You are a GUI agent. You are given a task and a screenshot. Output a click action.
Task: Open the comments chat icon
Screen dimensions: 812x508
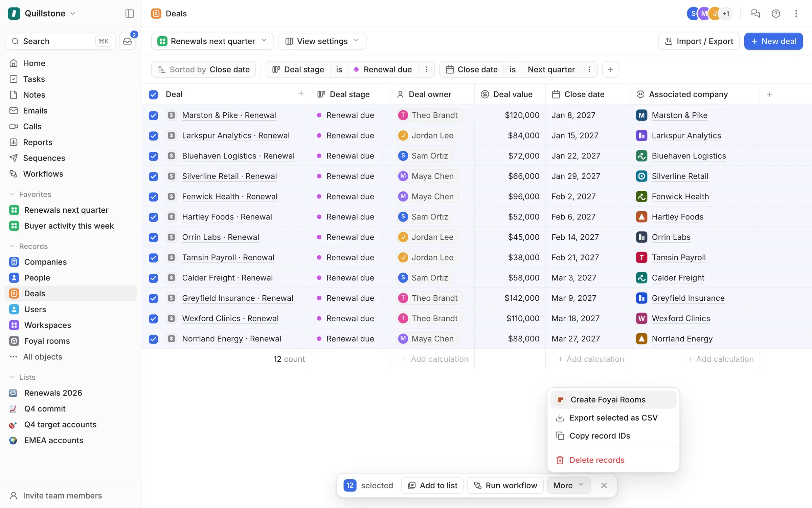pos(755,14)
